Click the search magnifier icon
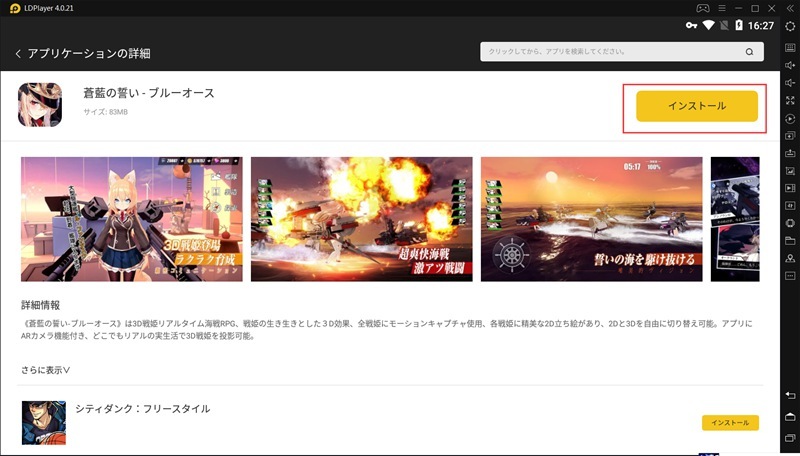 point(748,51)
